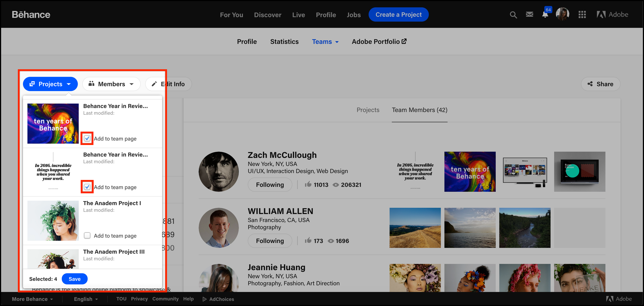The width and height of the screenshot is (644, 306).
Task: Click the Behance logo
Action: (31, 15)
